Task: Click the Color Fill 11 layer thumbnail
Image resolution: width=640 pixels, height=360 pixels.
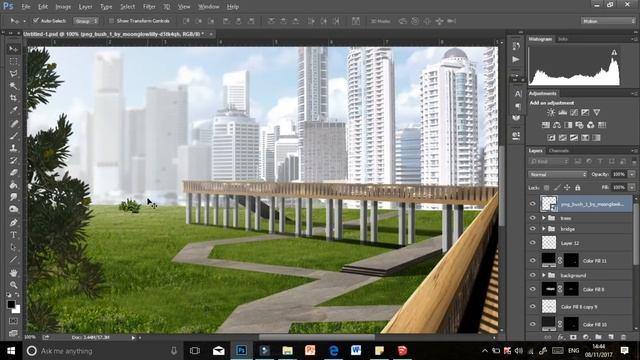Action: click(x=549, y=260)
